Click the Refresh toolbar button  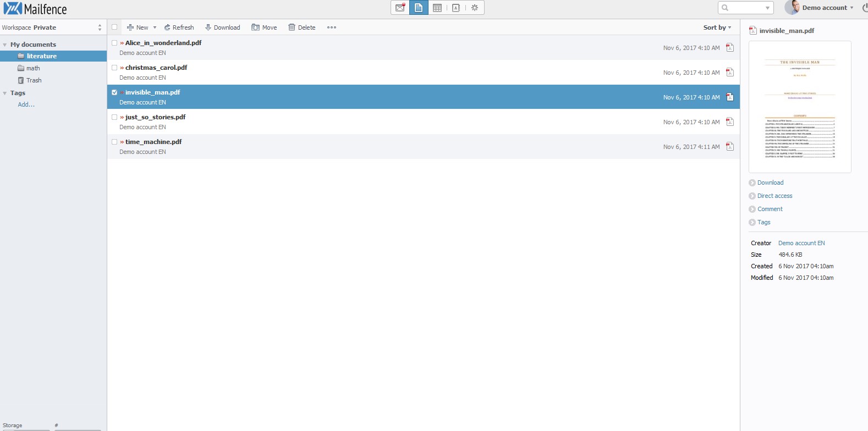click(179, 27)
